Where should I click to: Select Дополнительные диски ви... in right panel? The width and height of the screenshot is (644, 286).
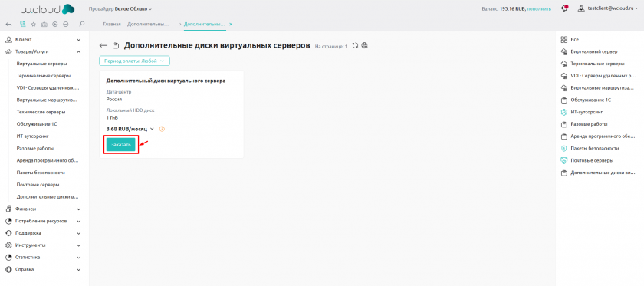point(603,173)
